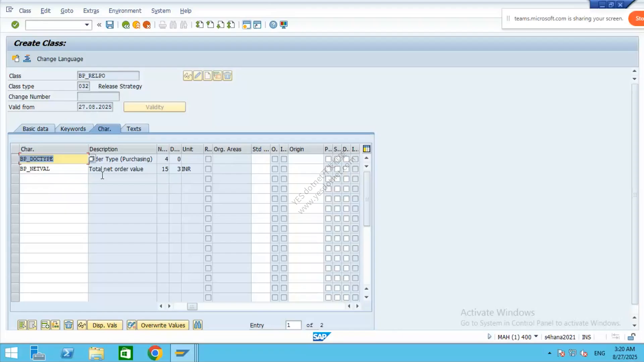
Task: Open the table column settings icon
Action: (x=367, y=149)
